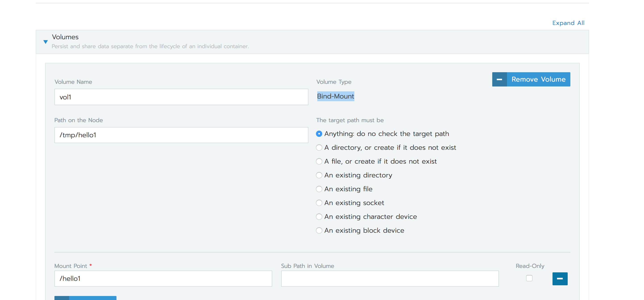This screenshot has width=644, height=300.
Task: Collapse the Volumes section triangle
Action: 46,42
